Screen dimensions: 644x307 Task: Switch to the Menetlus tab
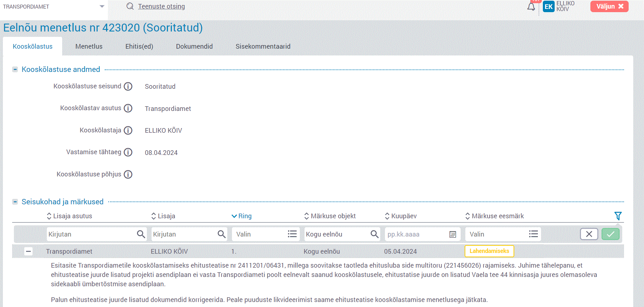click(89, 47)
